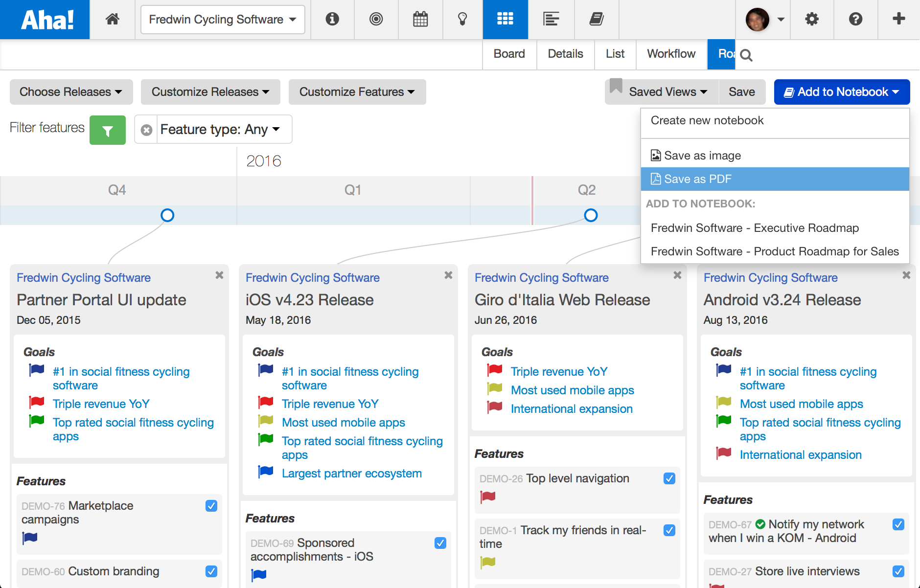Expand the Customize Releases dropdown

[210, 92]
